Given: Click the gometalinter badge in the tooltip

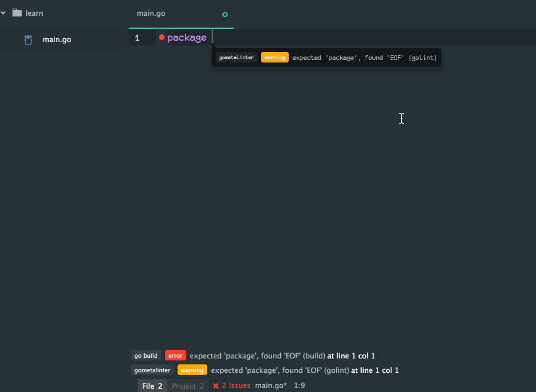Looking at the screenshot, I should [x=236, y=57].
